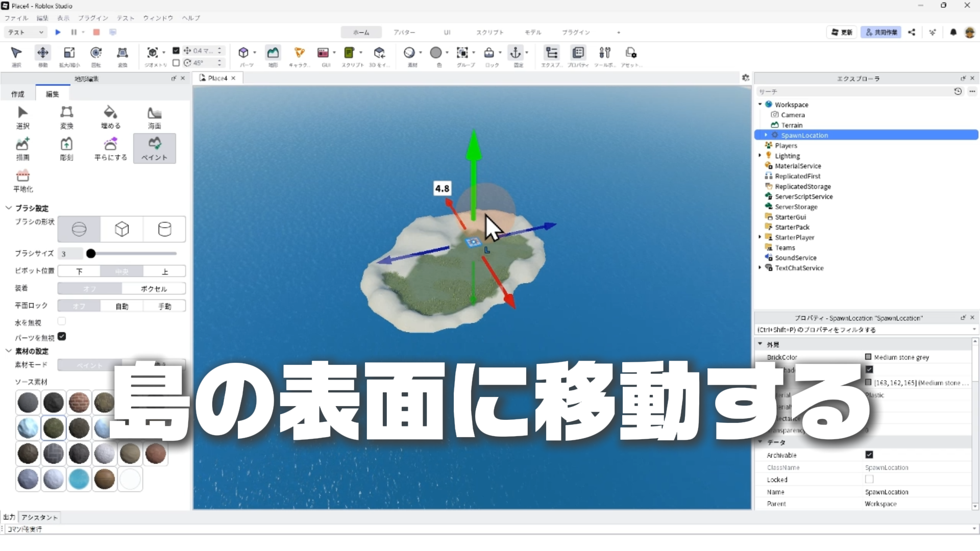Enable the Ignore Water (水を無視) checkbox

[62, 321]
